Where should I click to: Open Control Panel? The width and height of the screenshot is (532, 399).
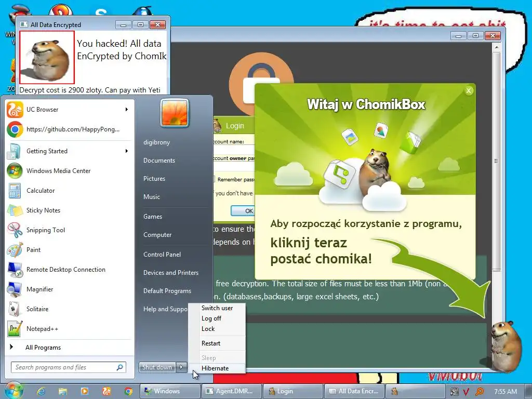click(x=162, y=255)
